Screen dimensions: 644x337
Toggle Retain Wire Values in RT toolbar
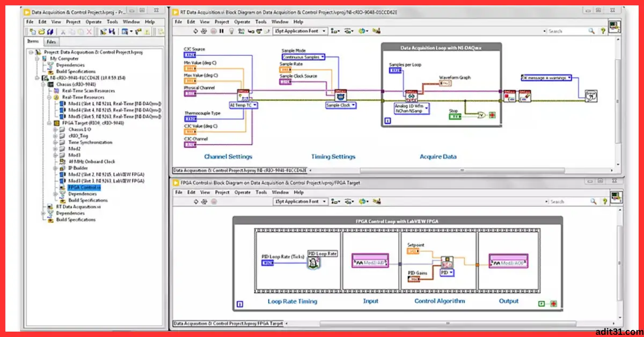coord(240,31)
